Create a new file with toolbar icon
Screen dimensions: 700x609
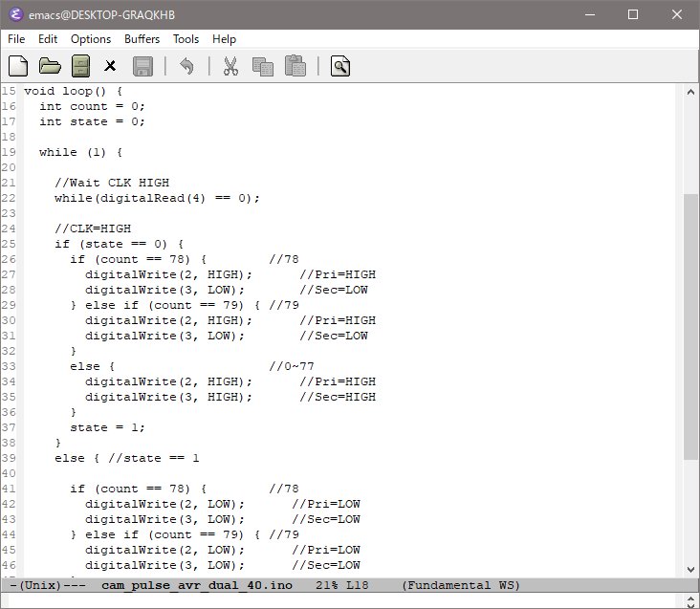[x=18, y=67]
